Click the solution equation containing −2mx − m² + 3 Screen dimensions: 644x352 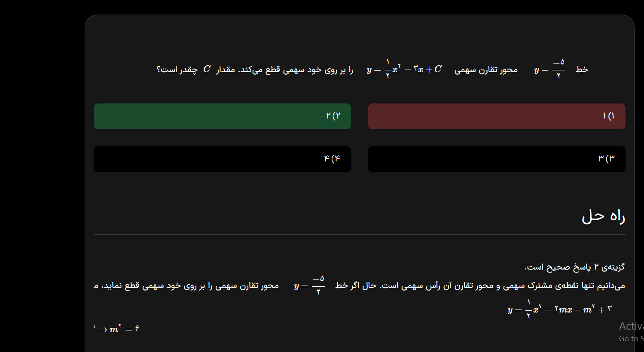[559, 310]
